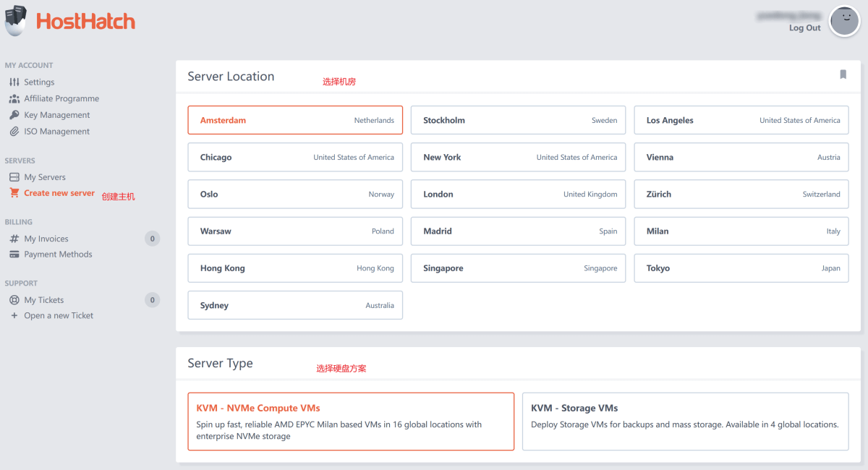Choose Tokyo server location
This screenshot has height=470, width=868.
click(741, 268)
